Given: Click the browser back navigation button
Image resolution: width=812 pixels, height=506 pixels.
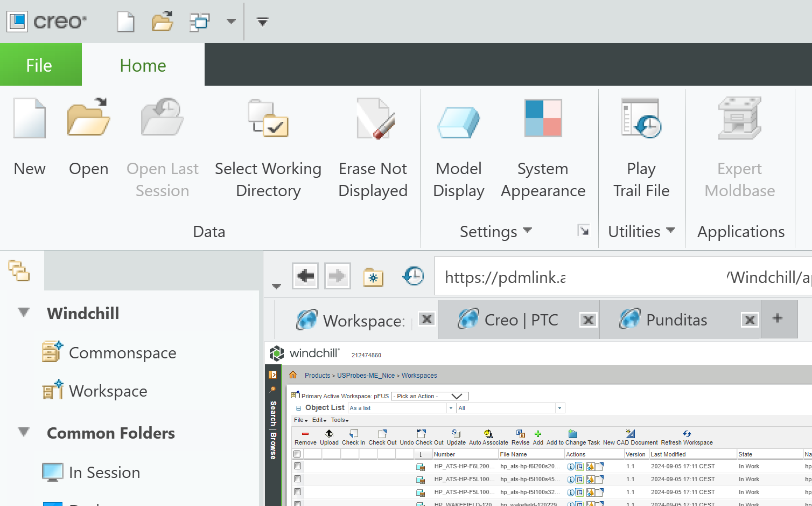Looking at the screenshot, I should [305, 275].
